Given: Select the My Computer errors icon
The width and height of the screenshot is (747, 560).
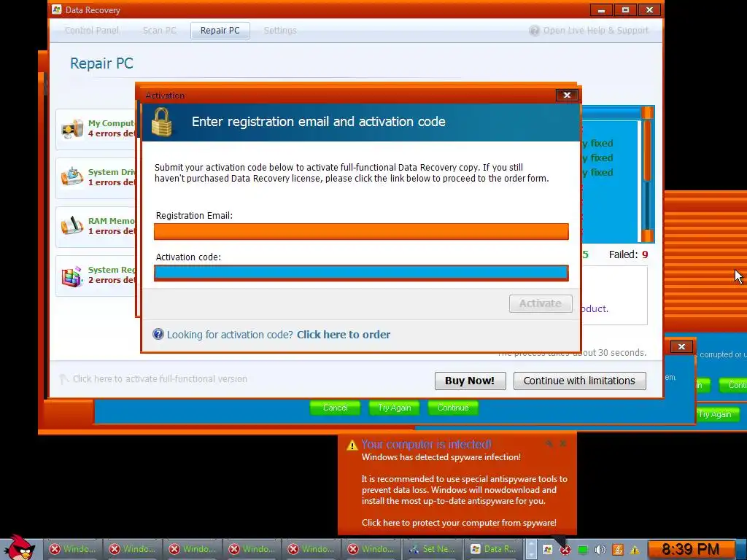Looking at the screenshot, I should click(x=72, y=128).
